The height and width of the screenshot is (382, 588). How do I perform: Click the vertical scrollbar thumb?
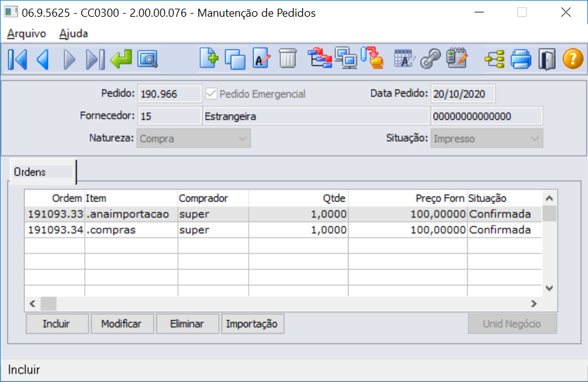550,214
